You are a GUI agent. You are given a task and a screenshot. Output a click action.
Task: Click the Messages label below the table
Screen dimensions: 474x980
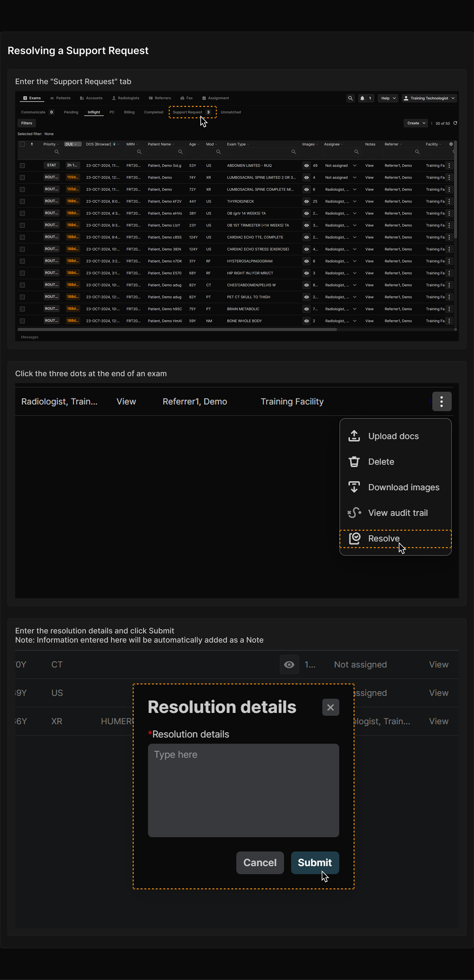(x=30, y=337)
